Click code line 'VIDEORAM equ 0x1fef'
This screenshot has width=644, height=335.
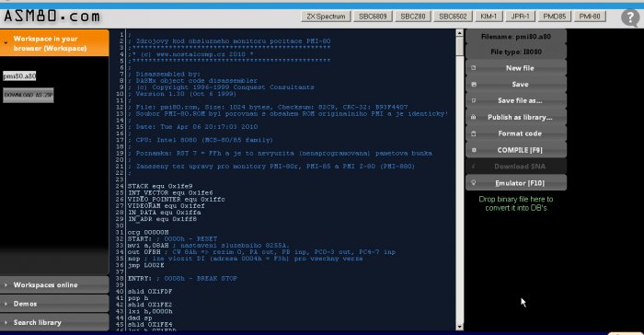coord(166,206)
